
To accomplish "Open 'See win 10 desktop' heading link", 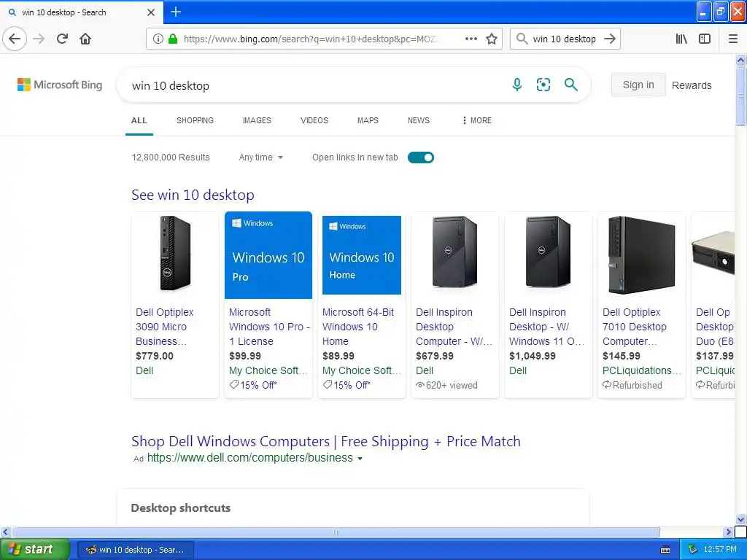I will [x=193, y=195].
